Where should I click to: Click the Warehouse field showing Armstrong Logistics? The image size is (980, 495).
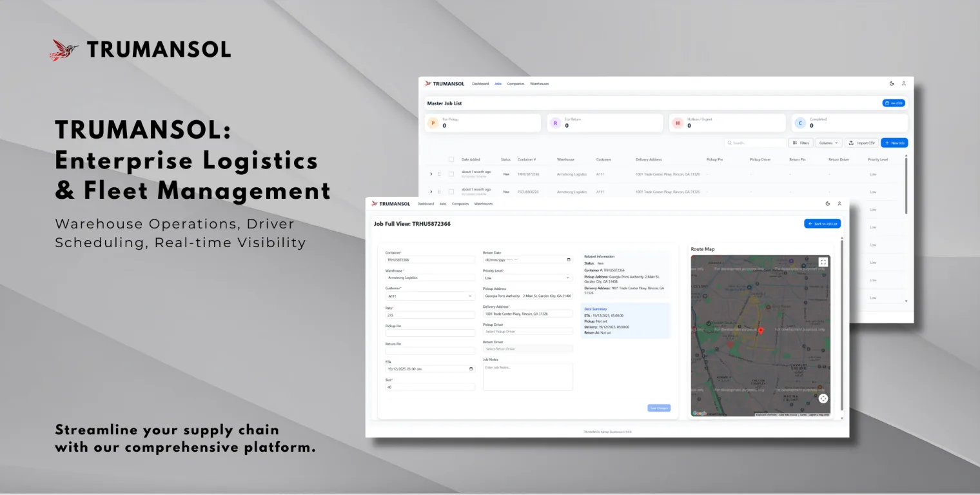click(x=430, y=278)
